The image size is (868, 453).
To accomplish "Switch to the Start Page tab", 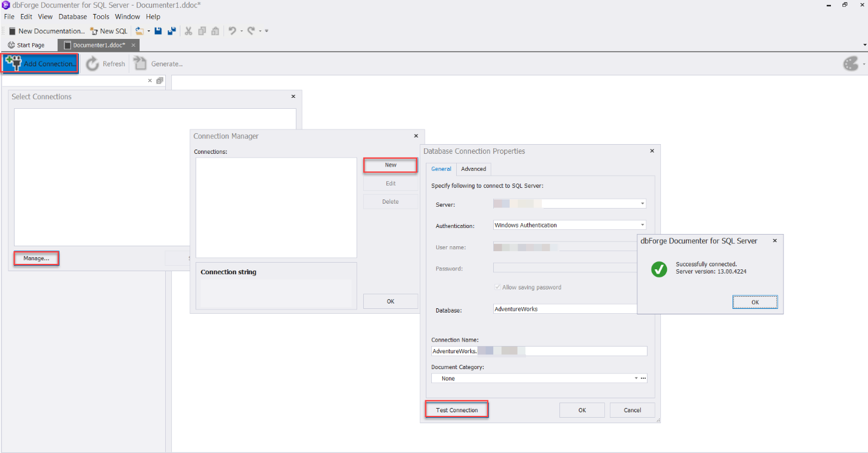I will (x=26, y=45).
